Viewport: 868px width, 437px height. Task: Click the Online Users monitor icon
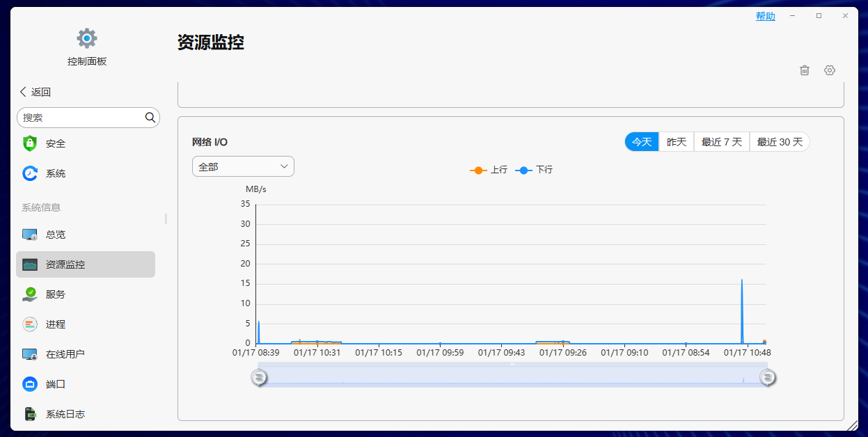pos(29,354)
